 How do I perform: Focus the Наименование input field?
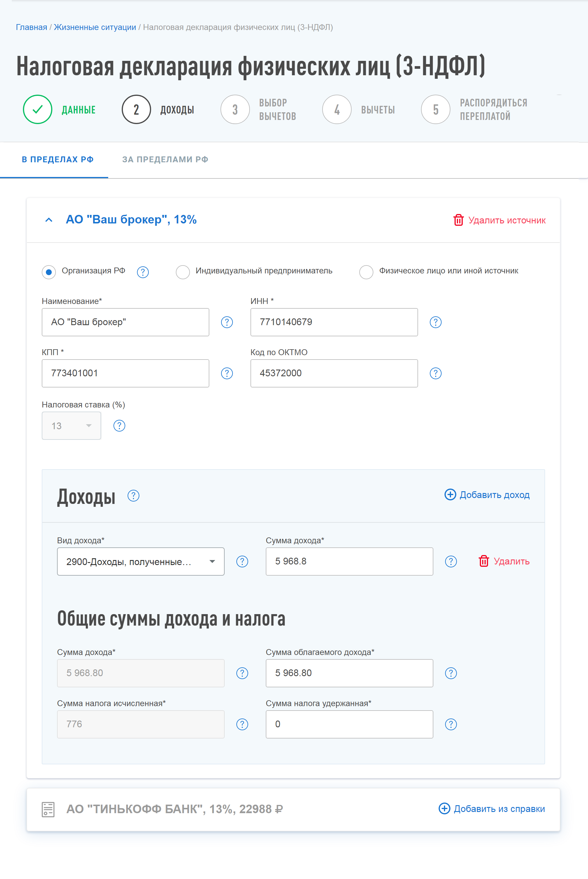[125, 322]
